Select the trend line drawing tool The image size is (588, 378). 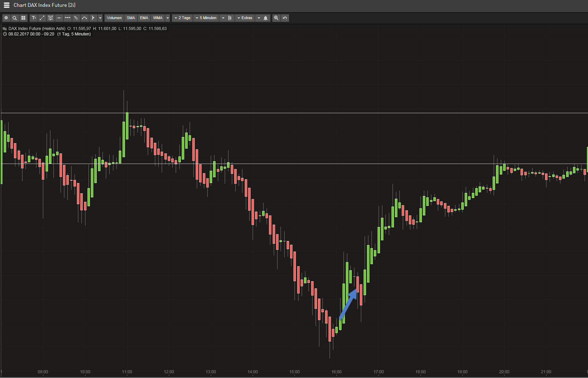point(42,18)
